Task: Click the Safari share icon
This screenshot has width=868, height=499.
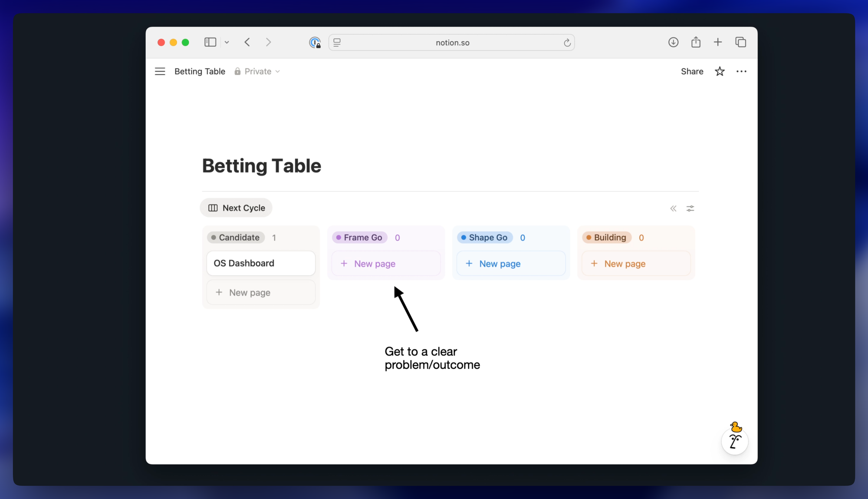Action: pyautogui.click(x=696, y=42)
